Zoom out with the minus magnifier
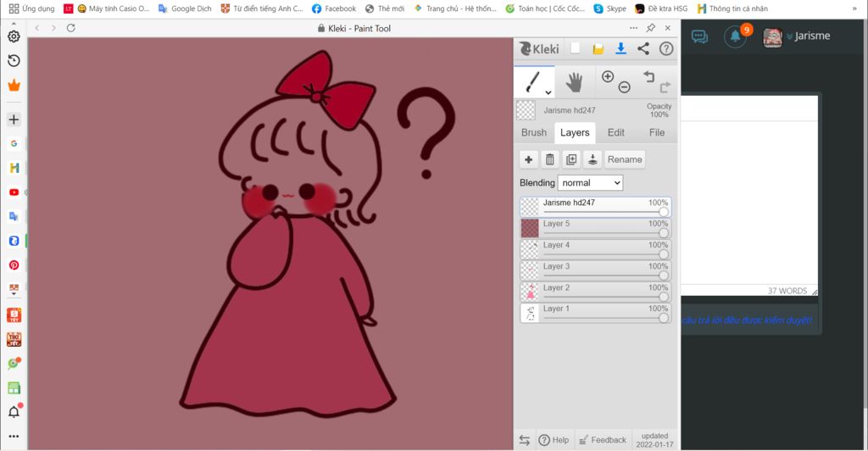The width and height of the screenshot is (868, 451). 625,86
